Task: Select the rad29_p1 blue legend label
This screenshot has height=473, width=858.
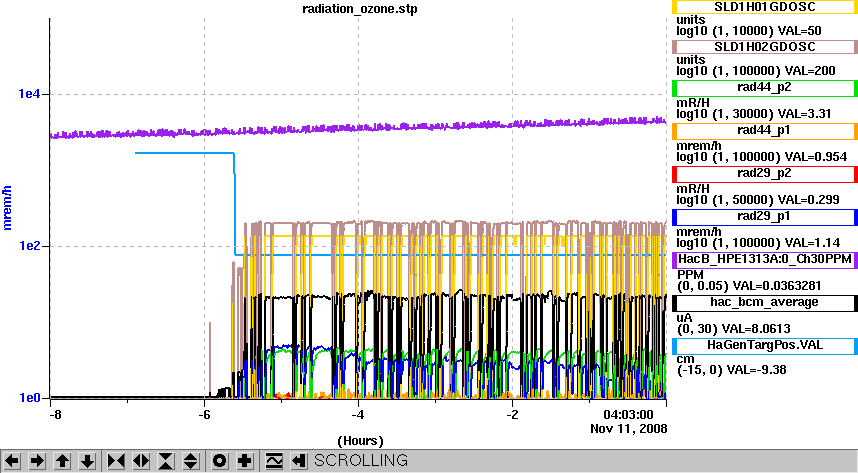Action: tap(764, 217)
